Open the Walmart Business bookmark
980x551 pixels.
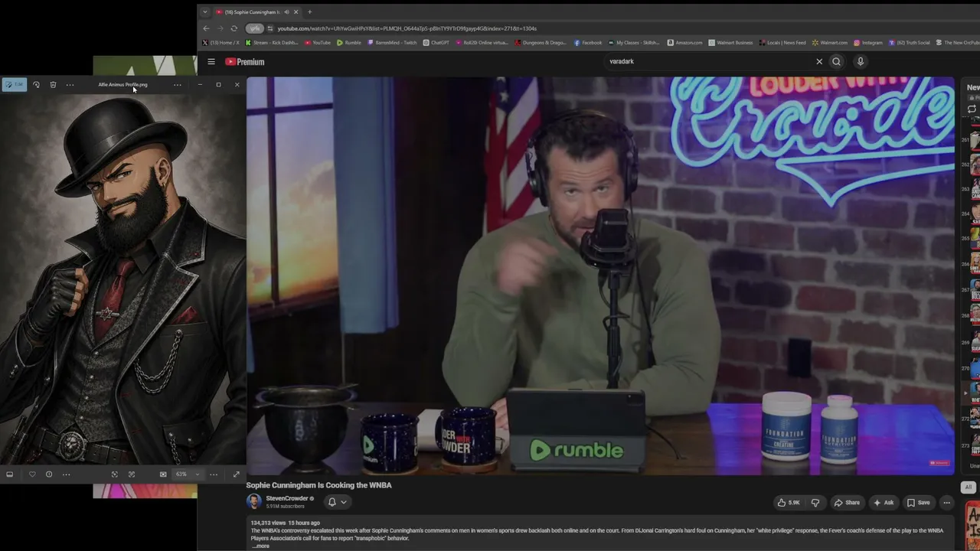click(731, 43)
